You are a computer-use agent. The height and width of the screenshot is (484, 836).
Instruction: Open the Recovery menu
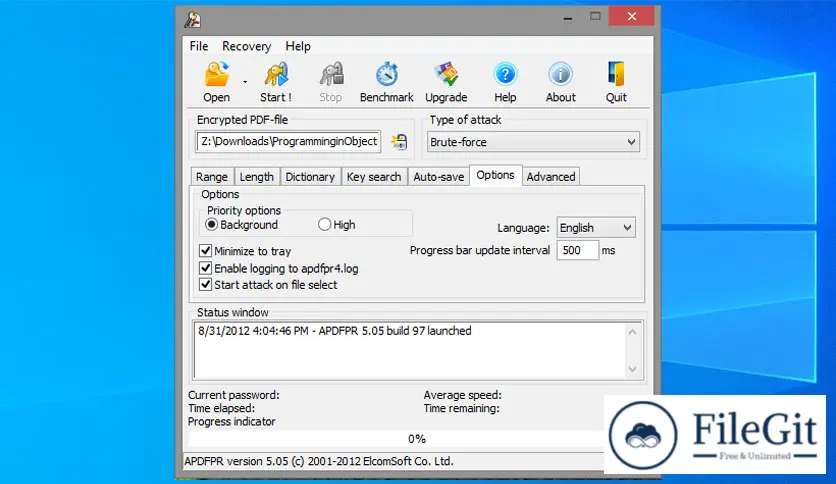pyautogui.click(x=246, y=46)
